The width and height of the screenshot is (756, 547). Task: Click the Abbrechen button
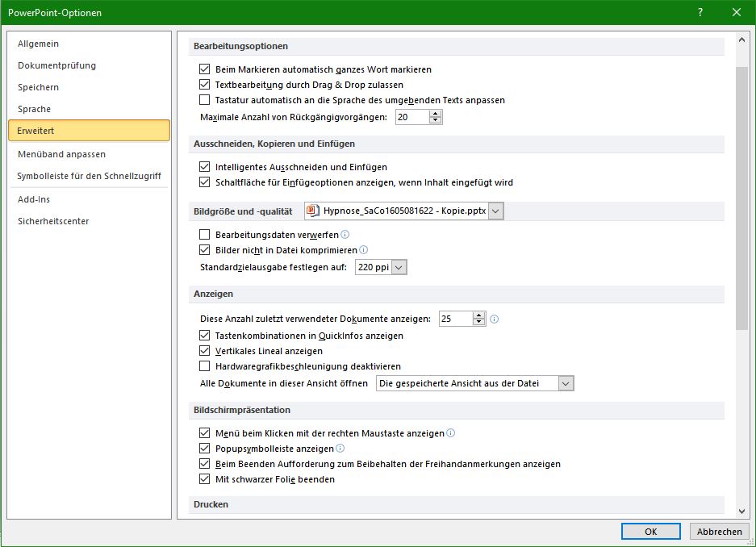[x=719, y=532]
